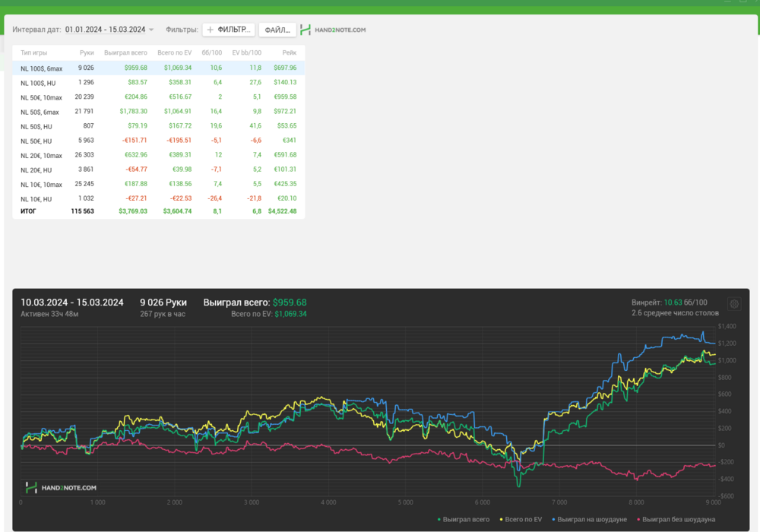This screenshot has width=760, height=532.
Task: Click the plus icon on ФИЛЬТР button
Action: (211, 30)
